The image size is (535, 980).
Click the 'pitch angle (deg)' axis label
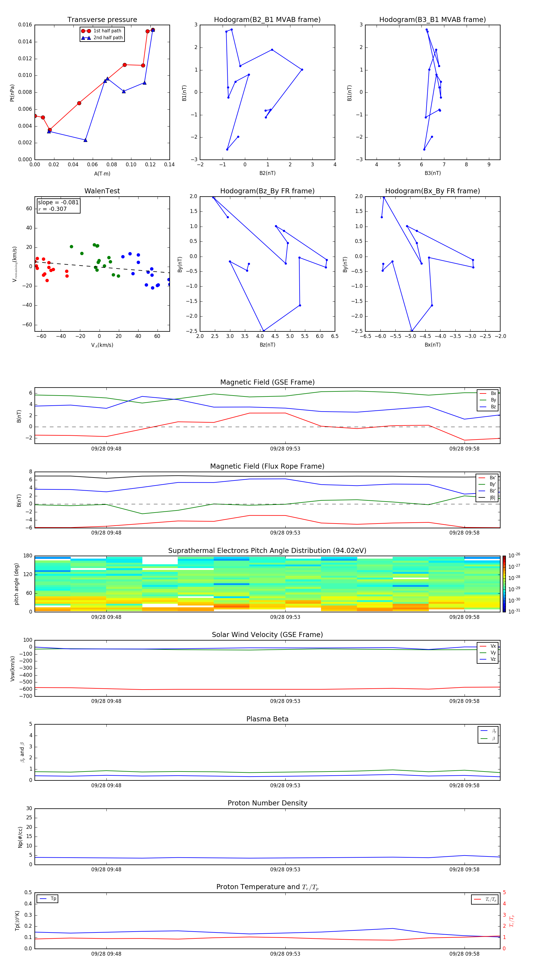(16, 584)
